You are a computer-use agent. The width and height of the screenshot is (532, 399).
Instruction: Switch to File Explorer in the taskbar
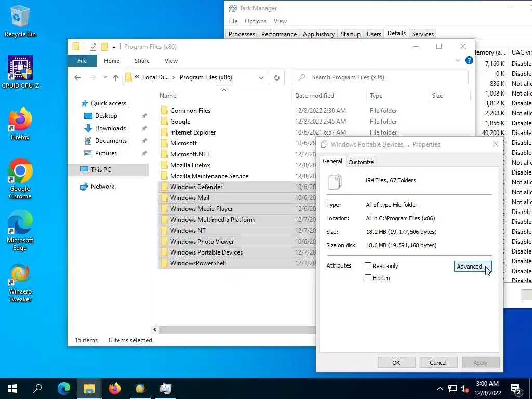[89, 389]
